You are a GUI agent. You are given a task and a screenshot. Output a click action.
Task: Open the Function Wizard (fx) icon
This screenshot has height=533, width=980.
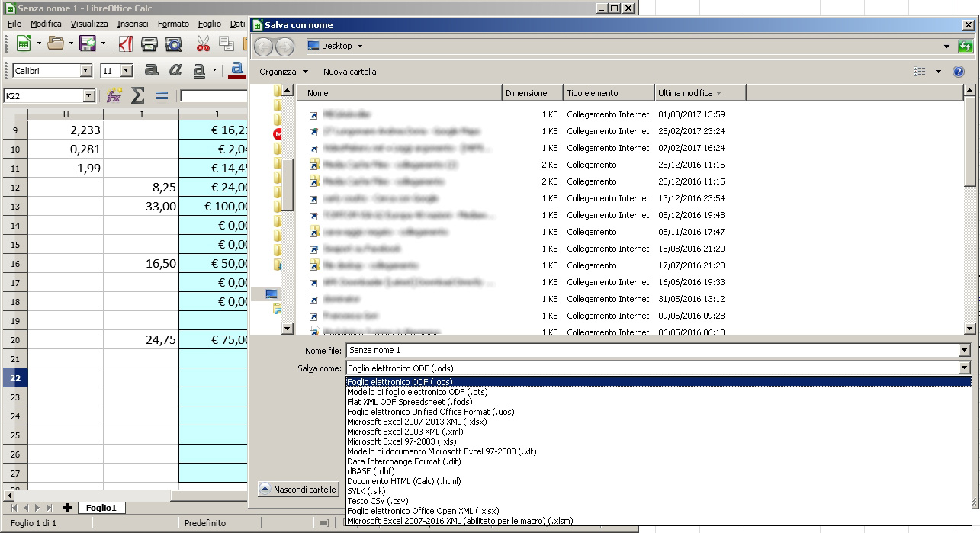pyautogui.click(x=114, y=95)
